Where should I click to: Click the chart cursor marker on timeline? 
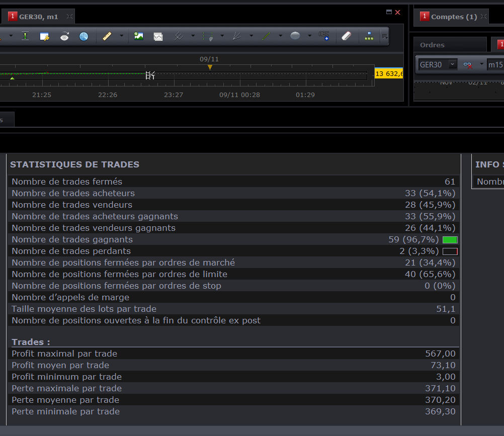click(150, 75)
